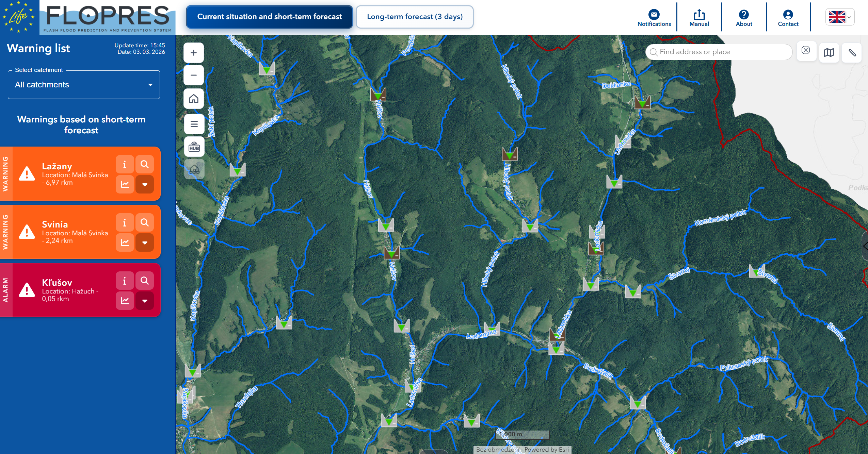This screenshot has width=868, height=454.
Task: Select Current situation and short-term forecast tab
Action: click(x=269, y=17)
